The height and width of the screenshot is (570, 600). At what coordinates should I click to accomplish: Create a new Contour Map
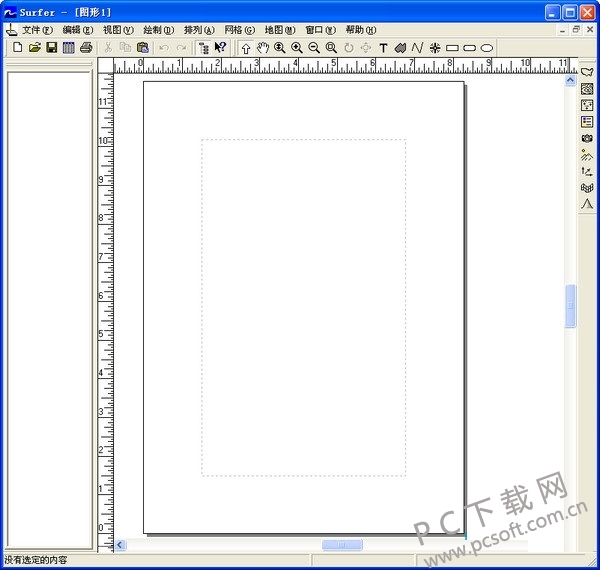click(x=587, y=89)
